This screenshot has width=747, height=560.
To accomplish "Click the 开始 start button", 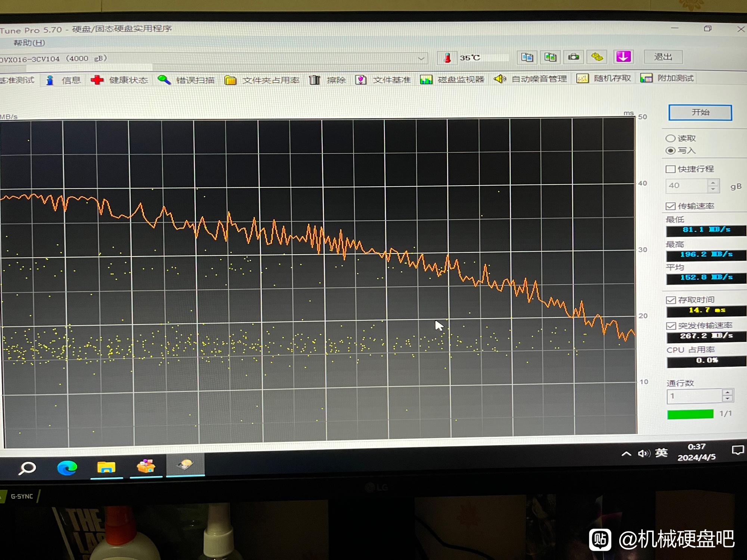I will [x=700, y=112].
